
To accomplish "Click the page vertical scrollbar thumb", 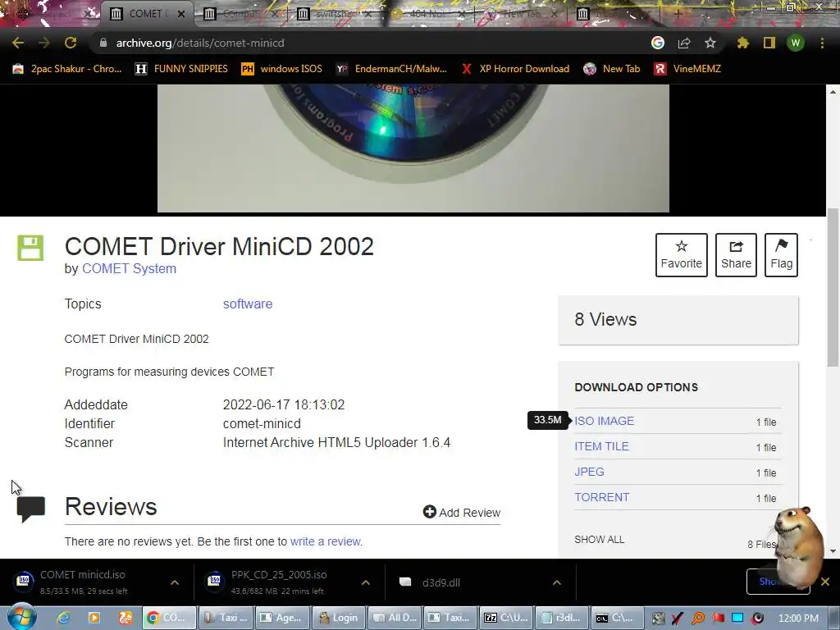I will click(833, 288).
